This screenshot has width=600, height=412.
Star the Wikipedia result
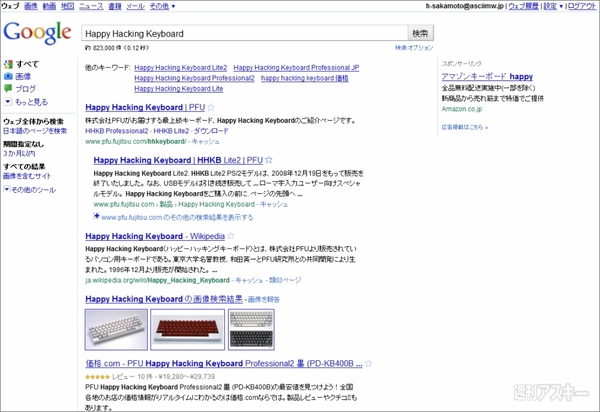230,236
